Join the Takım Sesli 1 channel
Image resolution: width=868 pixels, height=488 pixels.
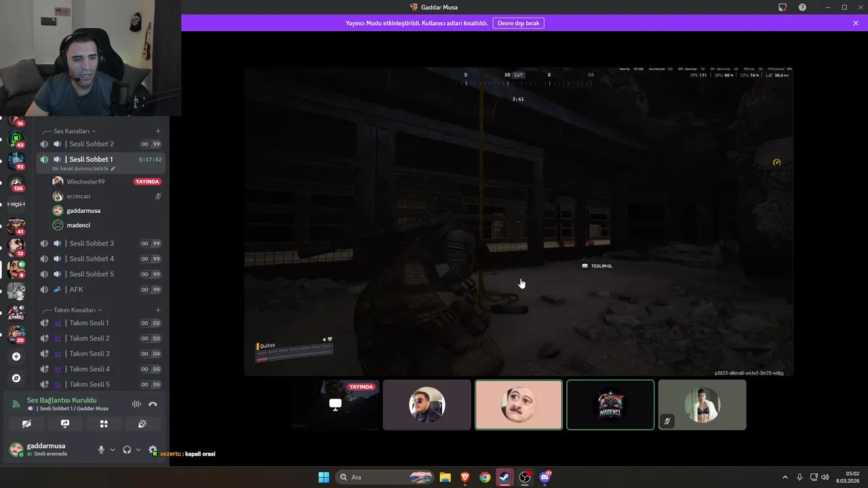(x=100, y=323)
